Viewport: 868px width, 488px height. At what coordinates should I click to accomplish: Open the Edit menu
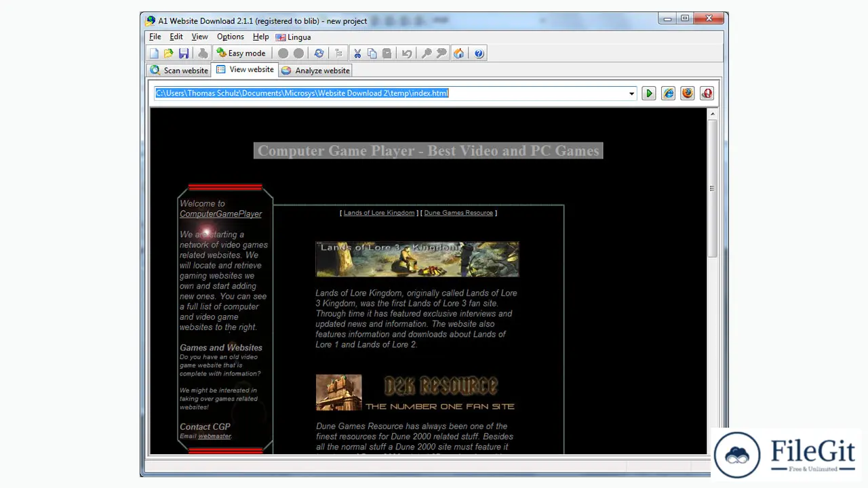pyautogui.click(x=176, y=37)
